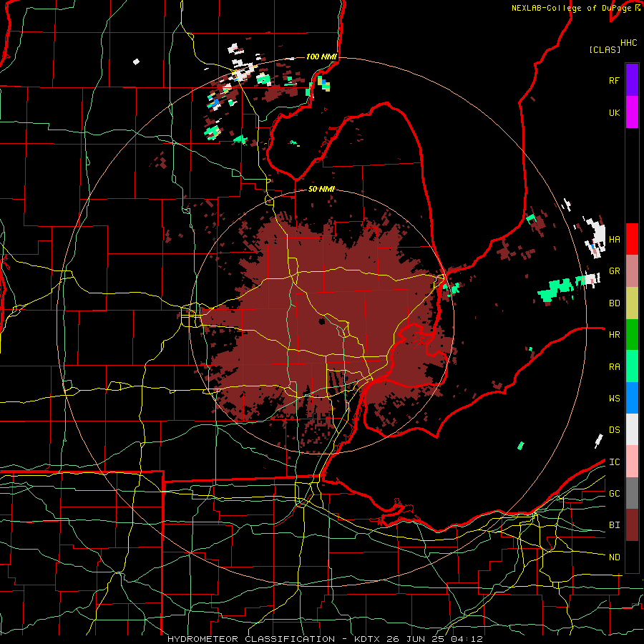Click the UK magenta legend swatch
Viewport: 644px width, 644px height.
click(632, 112)
